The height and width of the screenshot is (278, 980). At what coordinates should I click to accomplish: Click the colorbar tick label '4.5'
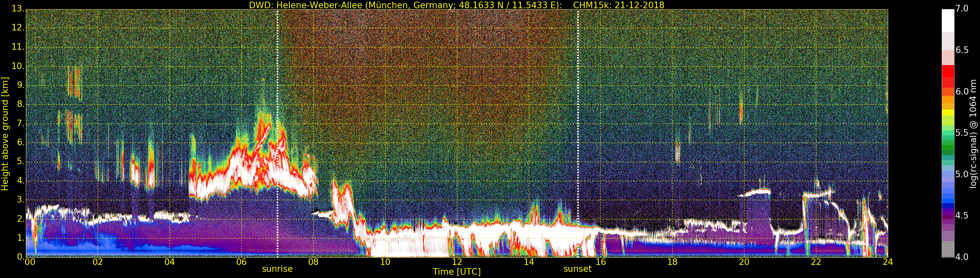[x=962, y=216]
